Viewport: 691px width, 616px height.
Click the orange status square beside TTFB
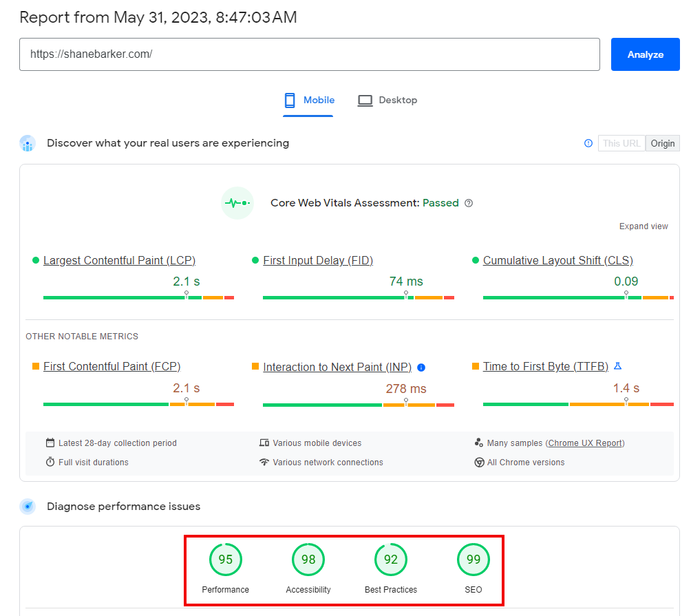[475, 366]
